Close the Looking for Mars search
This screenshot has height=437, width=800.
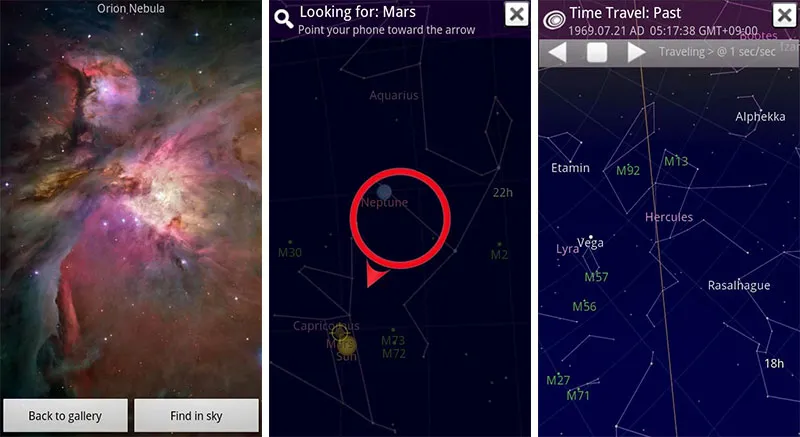pyautogui.click(x=517, y=14)
